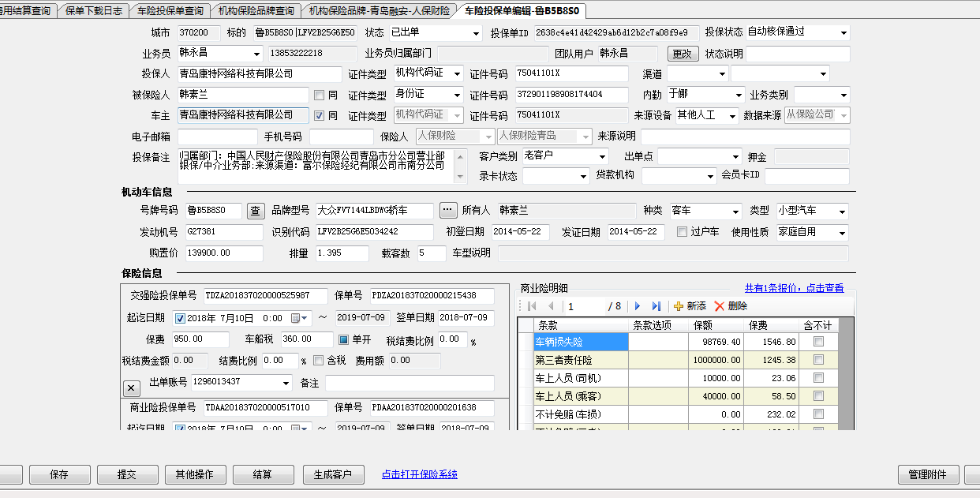The width and height of the screenshot is (980, 498).
Task: Go to next record in 商业险明细 navigator
Action: point(638,306)
